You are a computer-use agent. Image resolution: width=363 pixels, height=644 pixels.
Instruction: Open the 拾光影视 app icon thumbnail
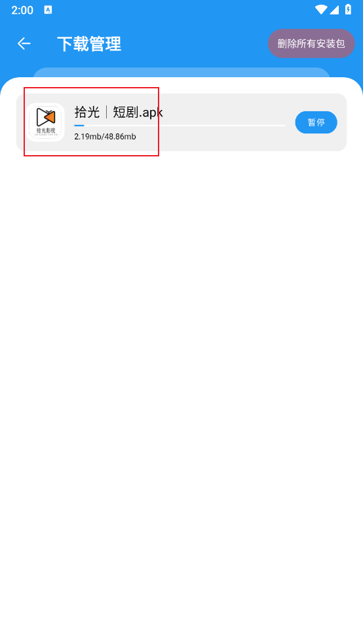[x=45, y=122]
